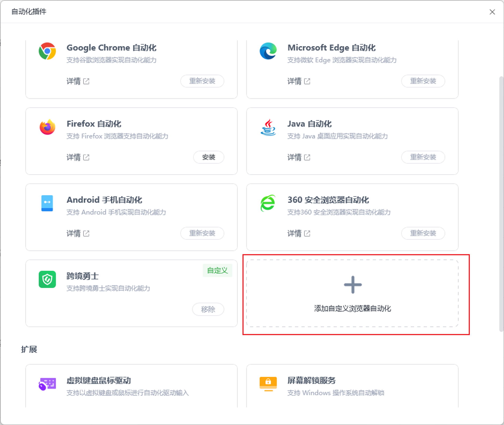Click the screen unlock service icon
Image resolution: width=504 pixels, height=425 pixels.
coord(268,384)
